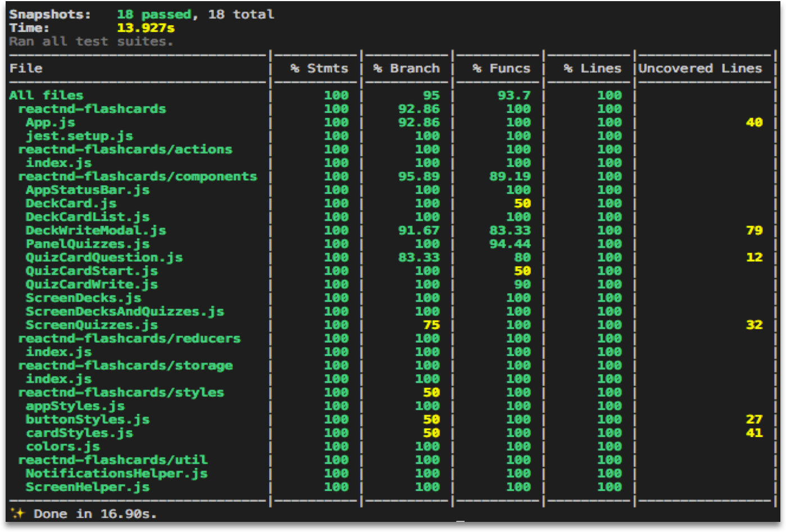Viewport: 786px width, 532px height.
Task: Click uncovered line "41" for cardStyles.js
Action: pos(754,433)
